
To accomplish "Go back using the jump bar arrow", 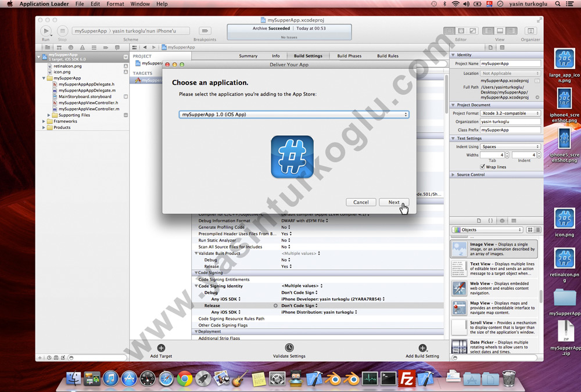I will pyautogui.click(x=145, y=48).
